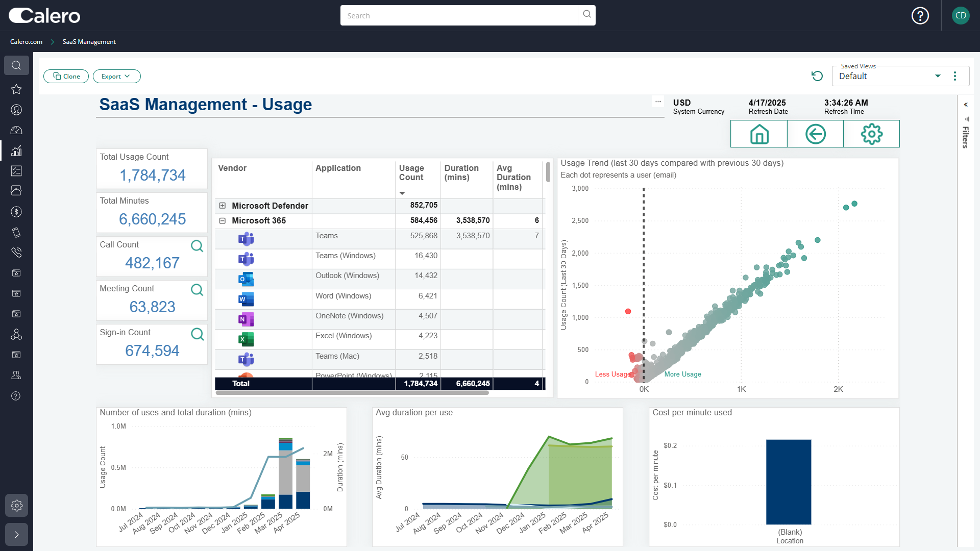Click the teal back arrow navigation icon
The width and height of the screenshot is (980, 551).
[x=815, y=134]
